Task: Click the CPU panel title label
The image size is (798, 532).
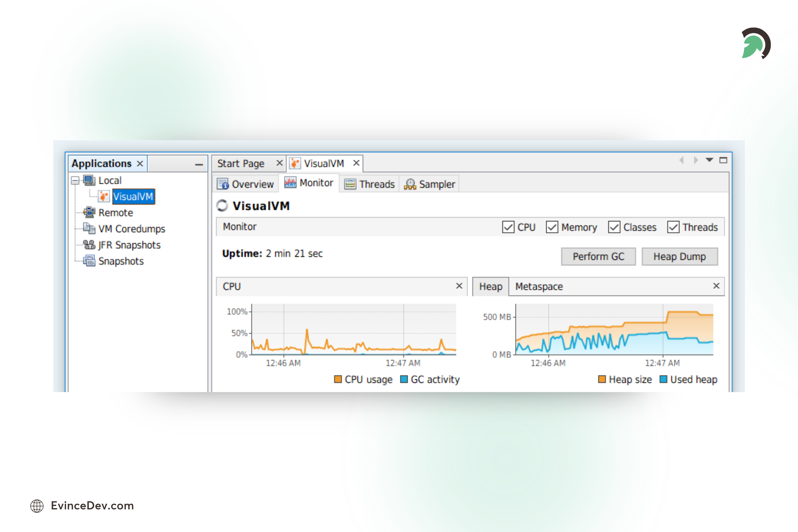Action: tap(232, 286)
